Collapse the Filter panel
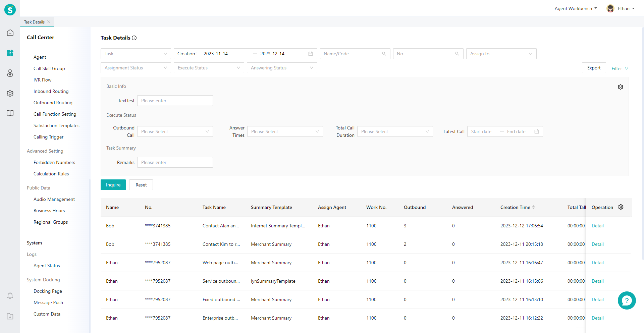Screen dimensions: 644x333 pos(620,68)
